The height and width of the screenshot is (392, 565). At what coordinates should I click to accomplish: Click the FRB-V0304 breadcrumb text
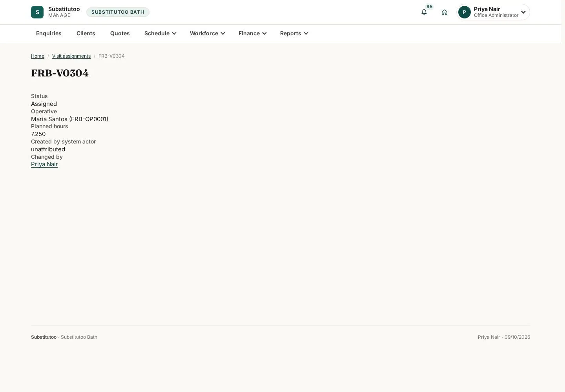(x=111, y=56)
